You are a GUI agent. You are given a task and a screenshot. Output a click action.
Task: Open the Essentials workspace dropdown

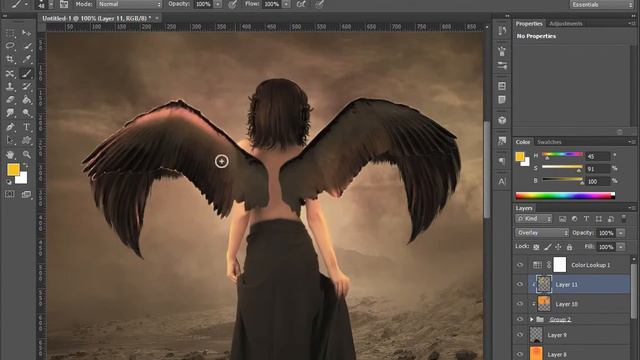[602, 4]
